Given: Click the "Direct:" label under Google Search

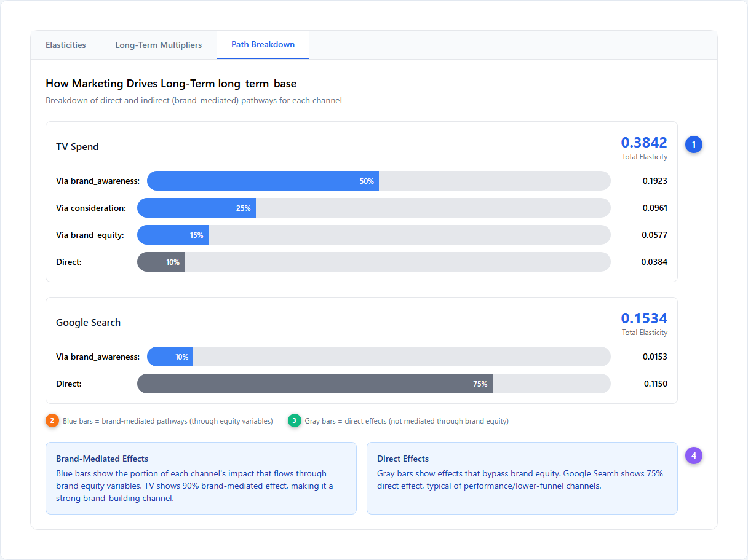Looking at the screenshot, I should (x=69, y=384).
